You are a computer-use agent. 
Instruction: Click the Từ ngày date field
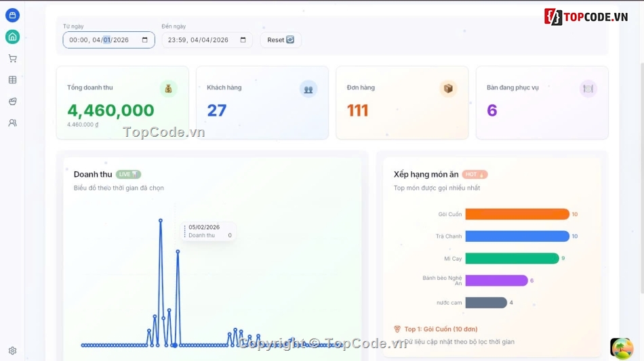pyautogui.click(x=109, y=40)
